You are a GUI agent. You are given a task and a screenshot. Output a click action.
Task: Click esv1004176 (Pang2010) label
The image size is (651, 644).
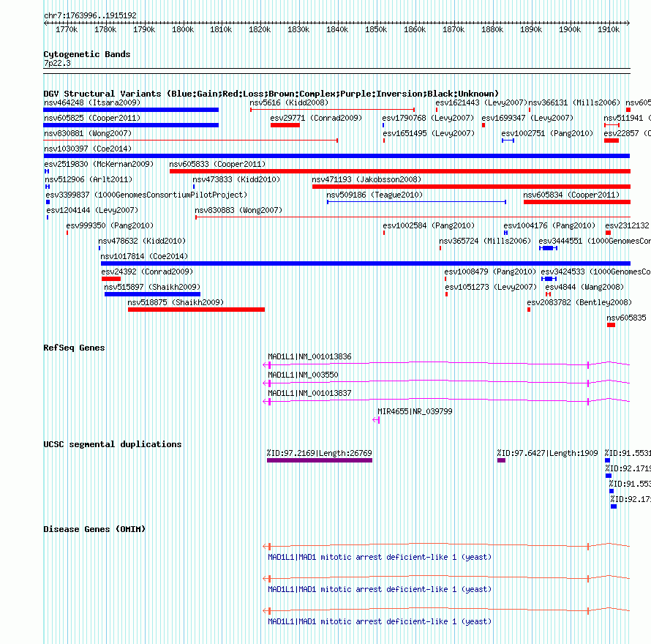pos(549,225)
